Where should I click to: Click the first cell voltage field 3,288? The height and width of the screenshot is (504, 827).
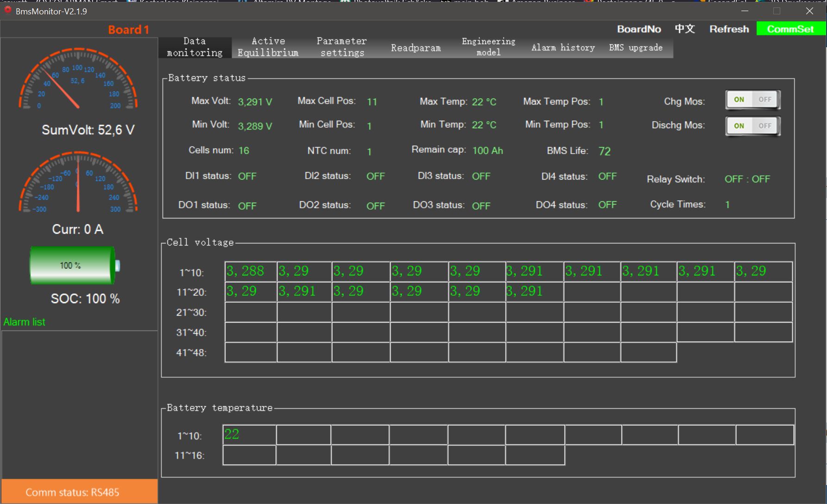[250, 272]
